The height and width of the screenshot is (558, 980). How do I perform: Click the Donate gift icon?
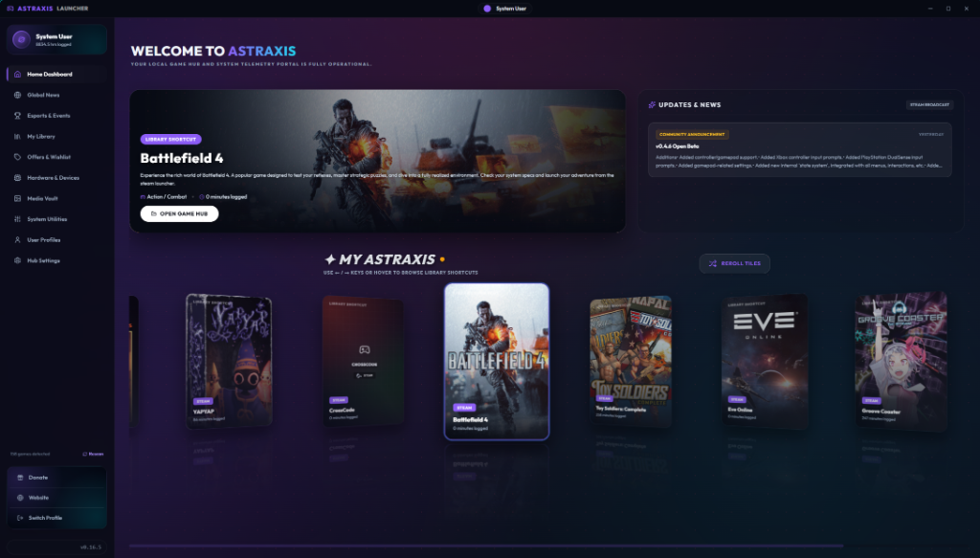(20, 478)
